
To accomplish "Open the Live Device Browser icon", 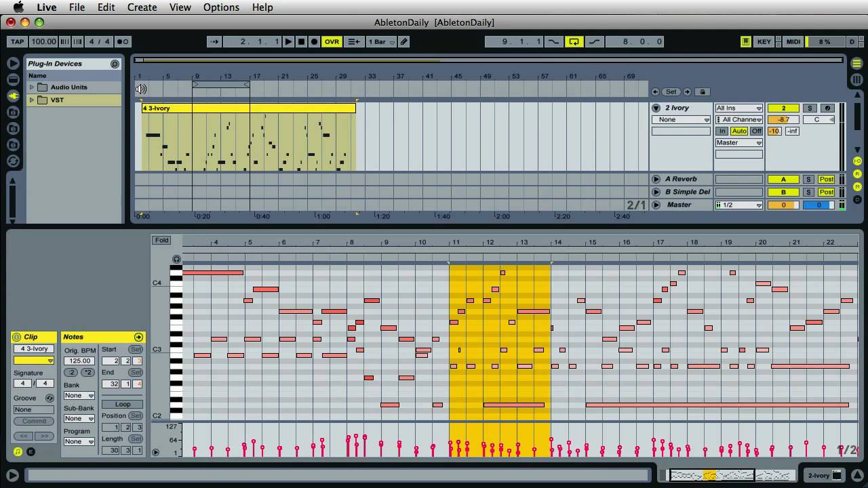I will tap(13, 79).
